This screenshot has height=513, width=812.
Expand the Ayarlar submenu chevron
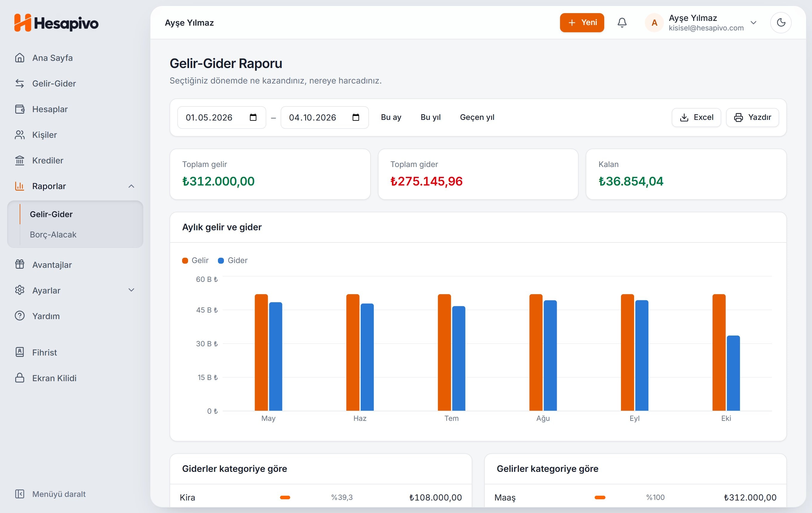[x=131, y=290]
